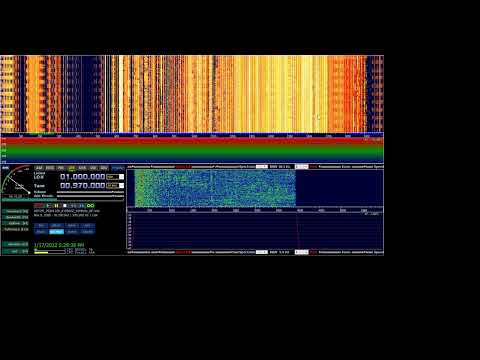Toggle the NR noise reduction button
The image size is (480, 360).
point(41,226)
